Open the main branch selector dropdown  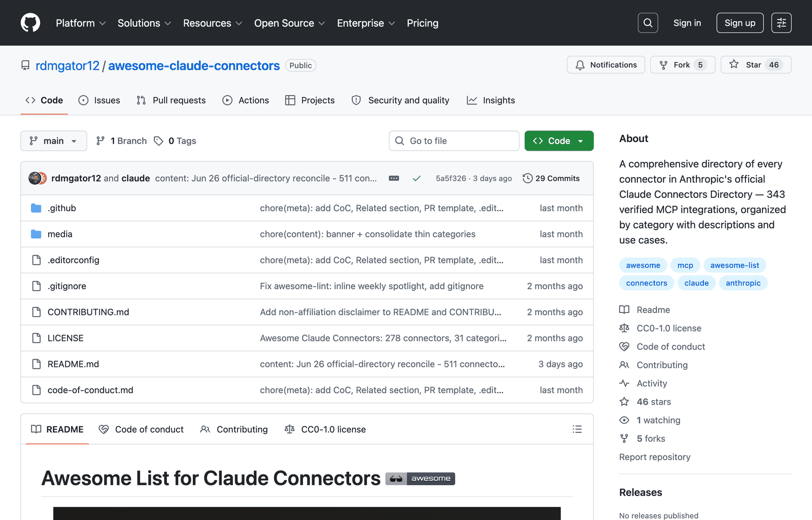[54, 141]
